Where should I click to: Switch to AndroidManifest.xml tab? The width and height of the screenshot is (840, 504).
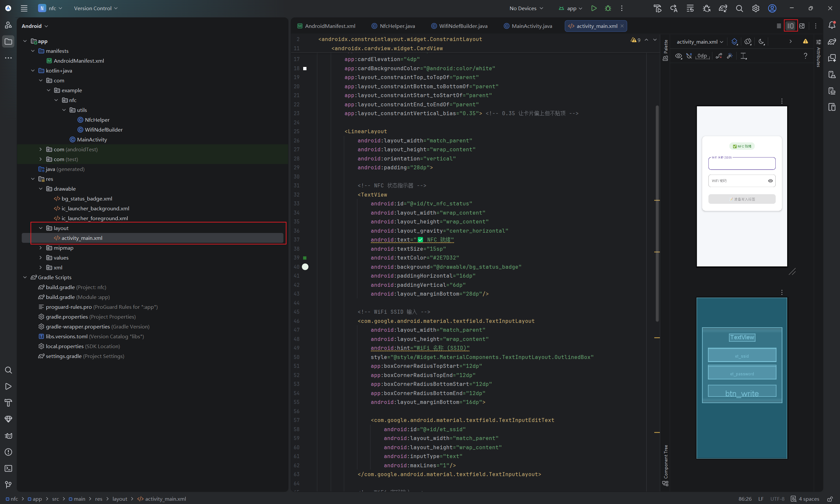point(326,26)
